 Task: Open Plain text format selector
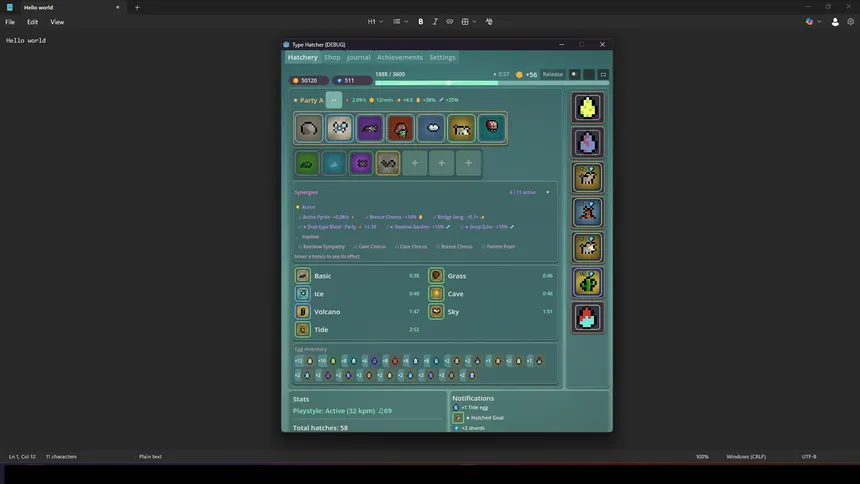pyautogui.click(x=150, y=457)
